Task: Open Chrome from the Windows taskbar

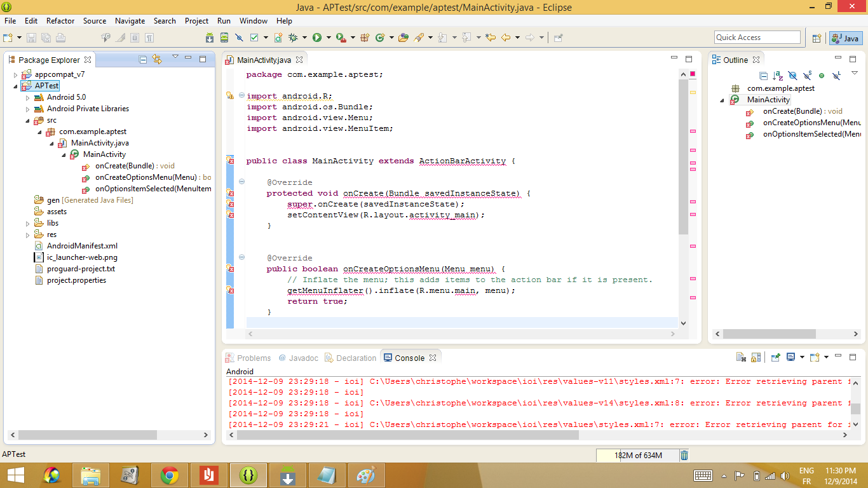Action: 169,475
